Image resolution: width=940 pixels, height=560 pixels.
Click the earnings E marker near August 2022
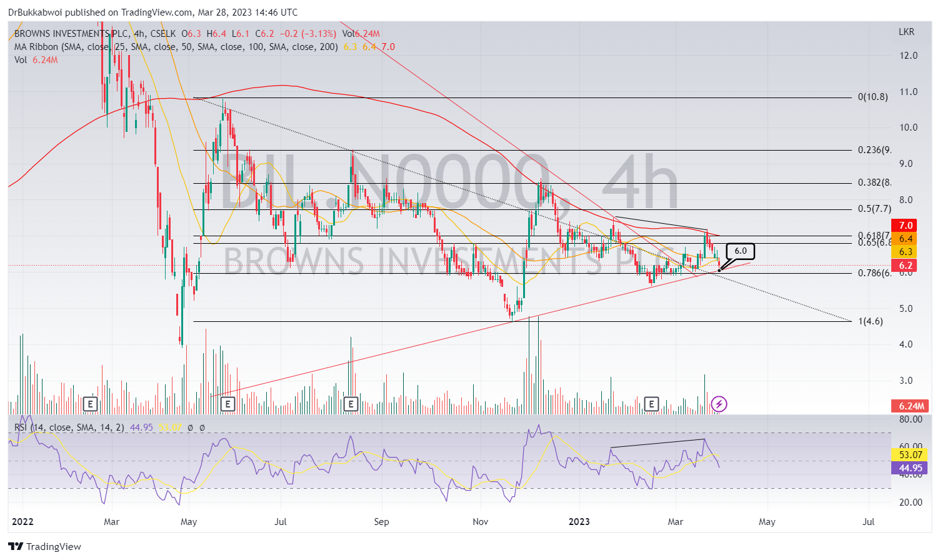351,404
